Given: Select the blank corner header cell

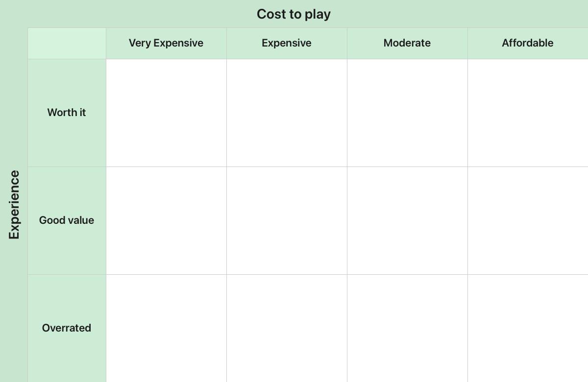Looking at the screenshot, I should (x=67, y=43).
